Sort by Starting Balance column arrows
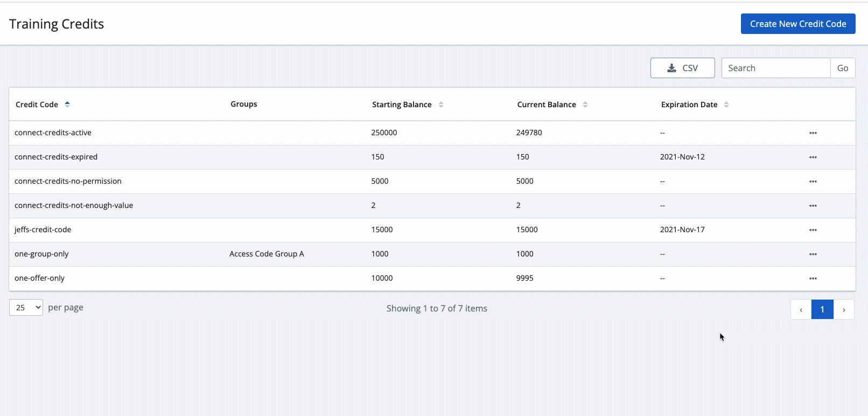This screenshot has height=416, width=868. click(440, 105)
